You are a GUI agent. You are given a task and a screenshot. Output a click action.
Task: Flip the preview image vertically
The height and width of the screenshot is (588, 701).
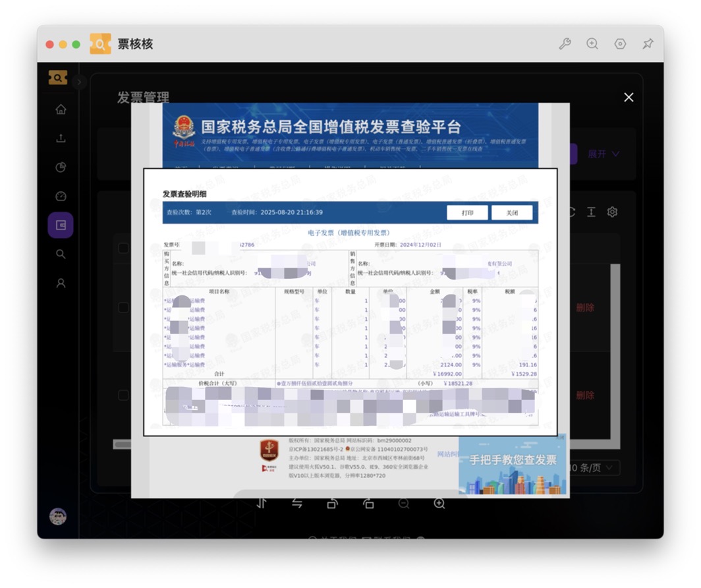tap(262, 504)
